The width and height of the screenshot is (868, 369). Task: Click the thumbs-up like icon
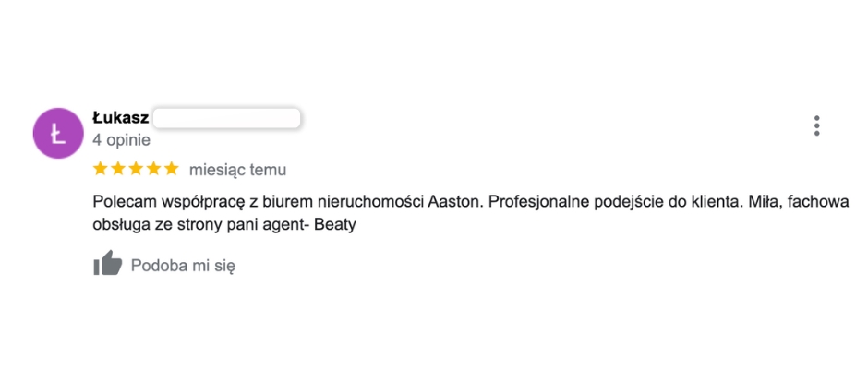107,263
